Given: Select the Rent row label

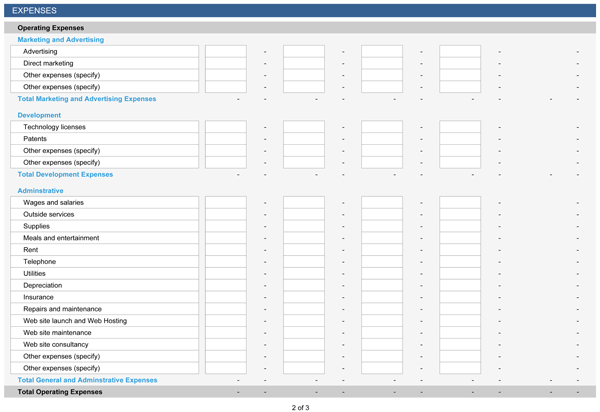Looking at the screenshot, I should click(31, 250).
